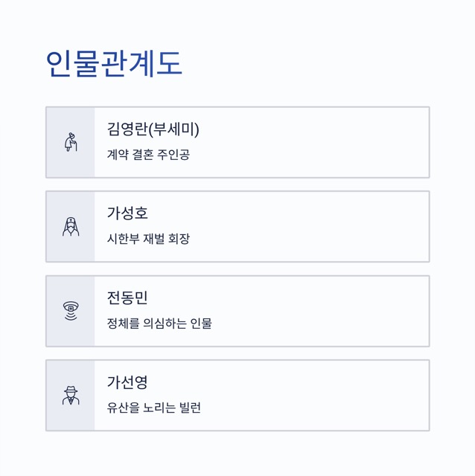Click the 유산을 노리는 빌런 description
Image resolution: width=475 pixels, height=476 pixels.
pyautogui.click(x=154, y=408)
